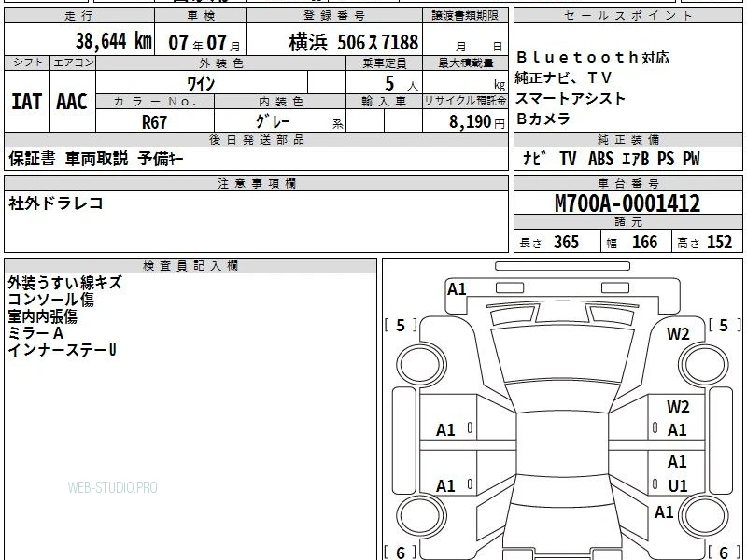Click the interior color グレー
Screen dimensions: 747x560
click(273, 121)
